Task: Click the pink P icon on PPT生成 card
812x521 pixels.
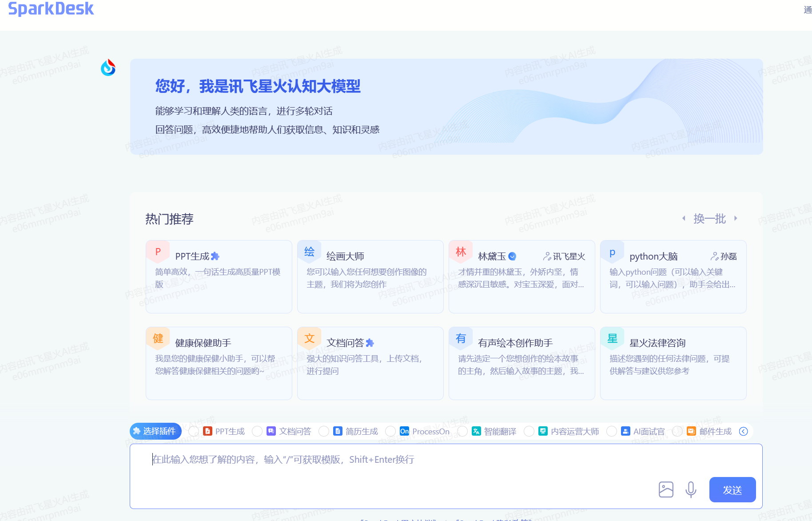Action: click(158, 252)
